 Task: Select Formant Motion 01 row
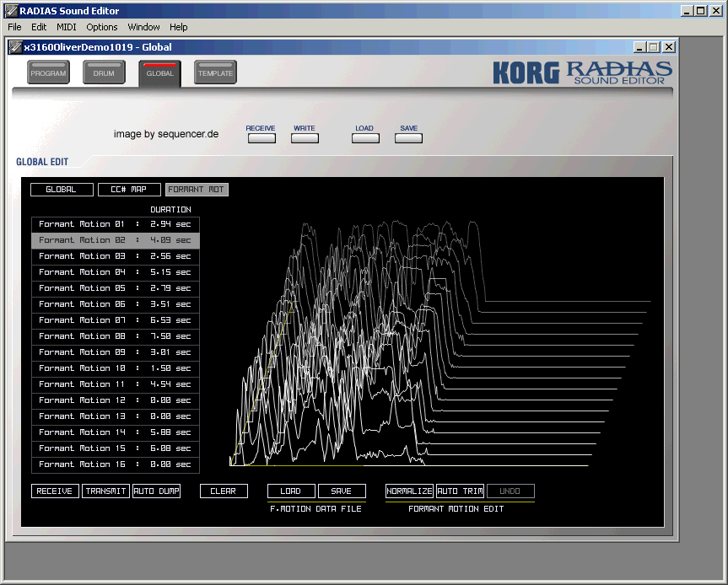click(x=116, y=224)
